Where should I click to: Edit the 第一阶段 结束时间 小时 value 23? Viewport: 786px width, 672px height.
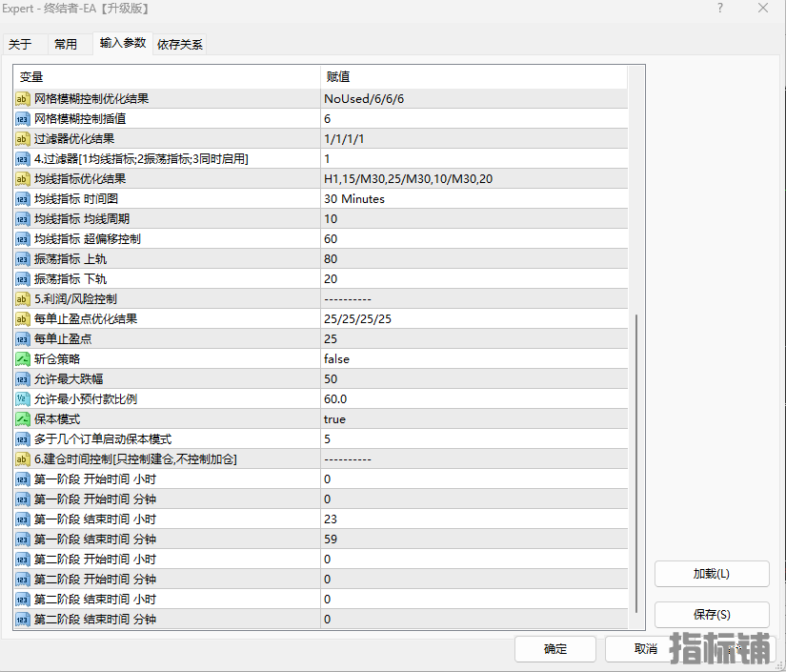click(474, 519)
